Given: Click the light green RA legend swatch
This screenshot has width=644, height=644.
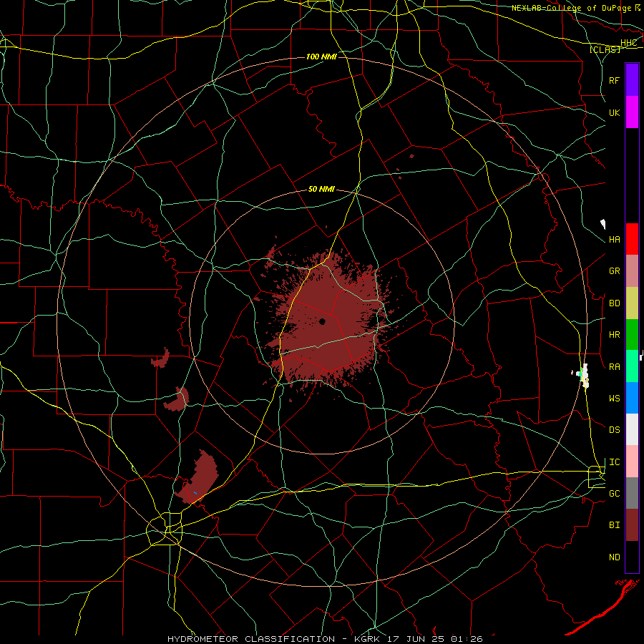Looking at the screenshot, I should (x=632, y=366).
